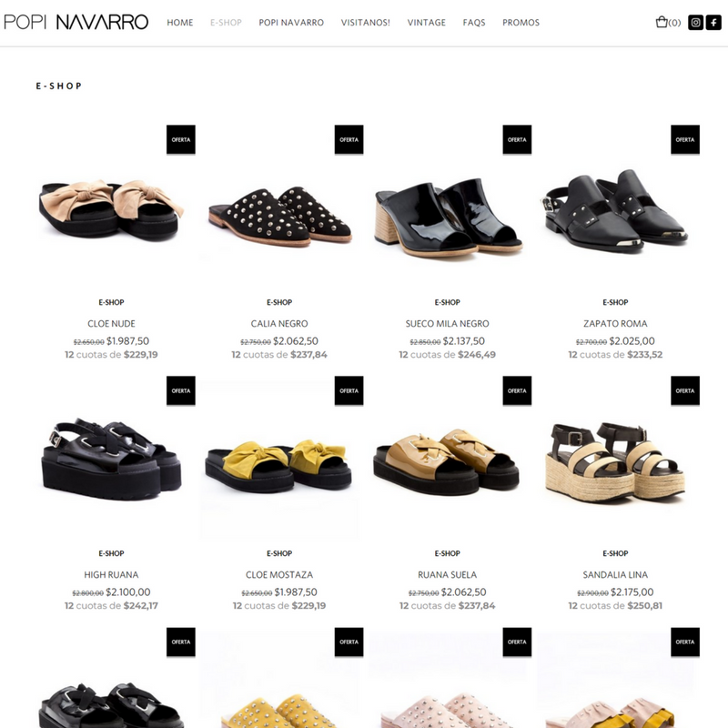Open the Instagram icon link
The height and width of the screenshot is (728, 728).
695,22
